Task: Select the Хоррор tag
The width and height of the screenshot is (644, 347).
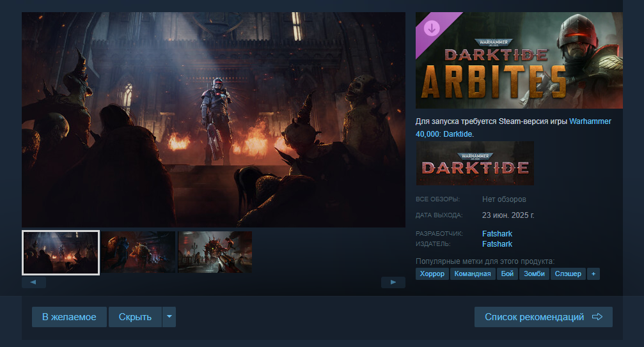Action: click(432, 274)
